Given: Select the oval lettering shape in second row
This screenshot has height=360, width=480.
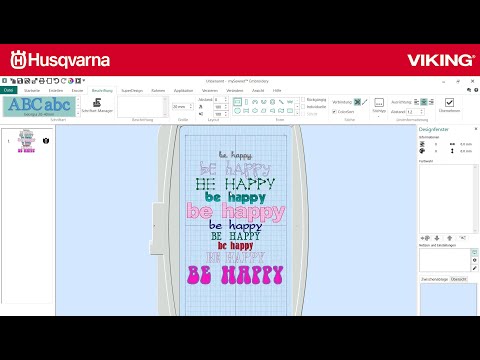Looking at the screenshot, I should click(x=237, y=111).
